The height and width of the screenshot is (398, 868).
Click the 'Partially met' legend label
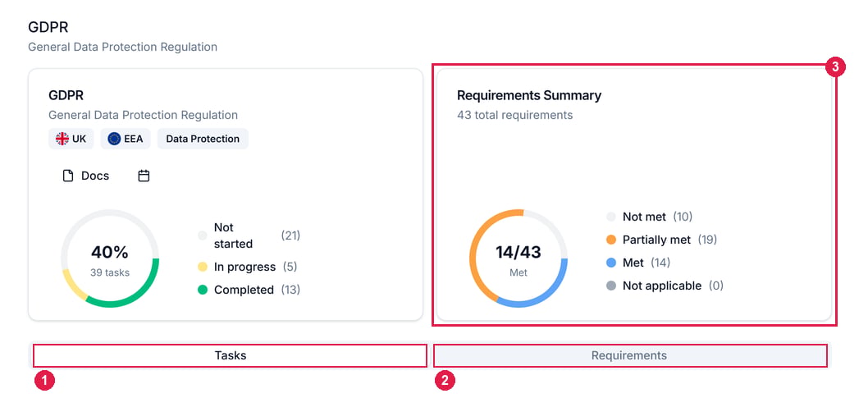tap(656, 240)
